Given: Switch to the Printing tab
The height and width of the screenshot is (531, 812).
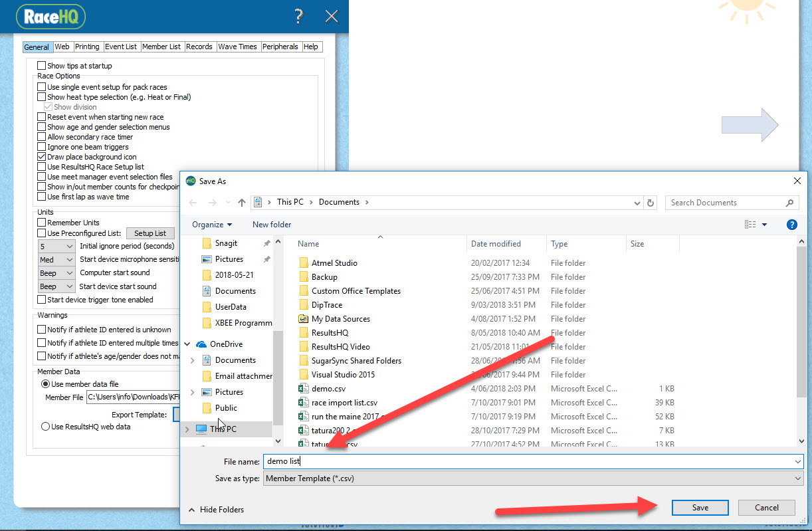Looking at the screenshot, I should pos(87,47).
